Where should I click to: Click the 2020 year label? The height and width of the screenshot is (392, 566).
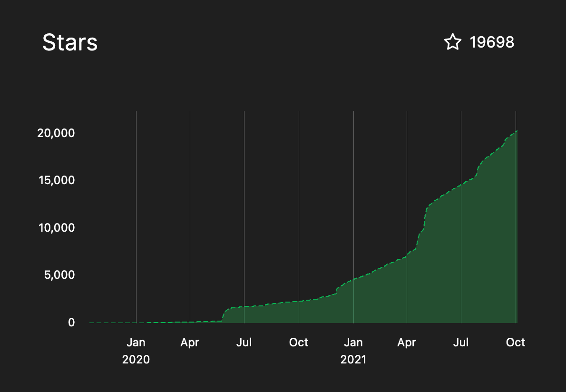pyautogui.click(x=136, y=360)
